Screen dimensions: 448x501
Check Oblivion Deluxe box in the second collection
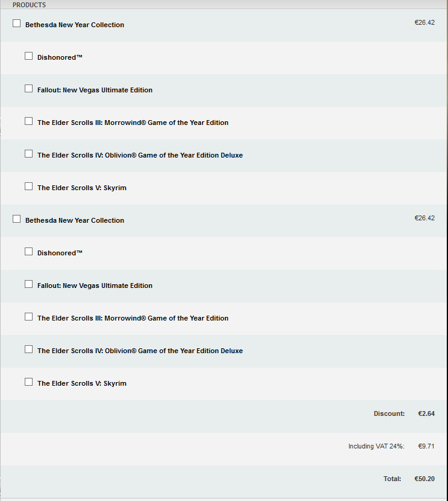tap(29, 349)
